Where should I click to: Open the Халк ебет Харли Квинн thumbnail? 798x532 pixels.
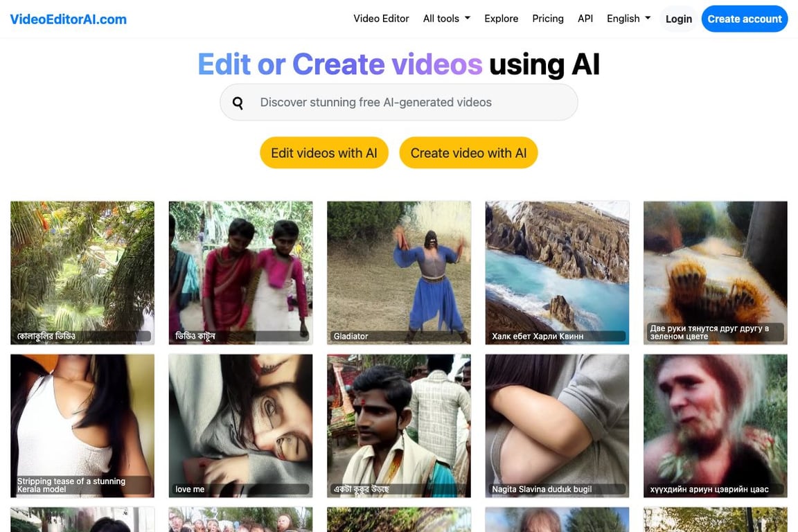pos(557,273)
